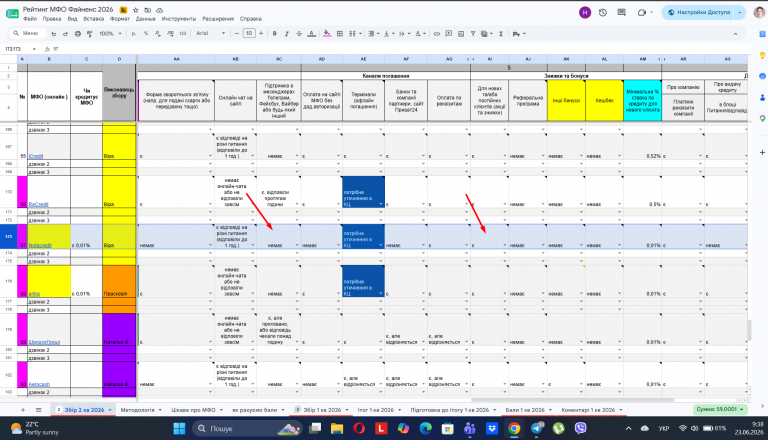Move document to folder icon
This screenshot has width=768, height=440.
click(147, 10)
